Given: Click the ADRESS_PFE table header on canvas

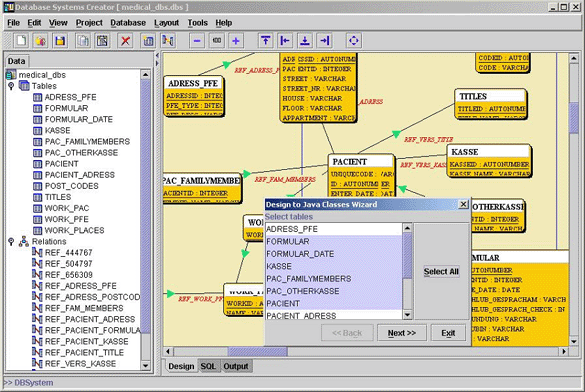Looking at the screenshot, I should 193,83.
